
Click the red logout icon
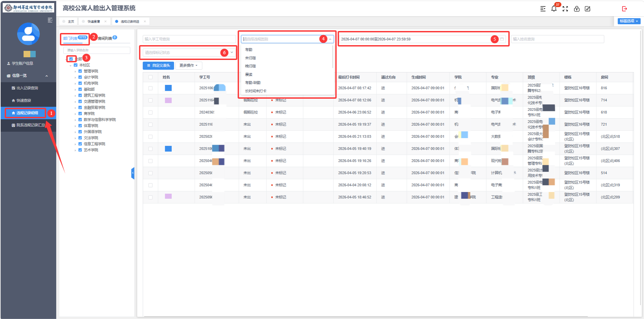point(624,9)
